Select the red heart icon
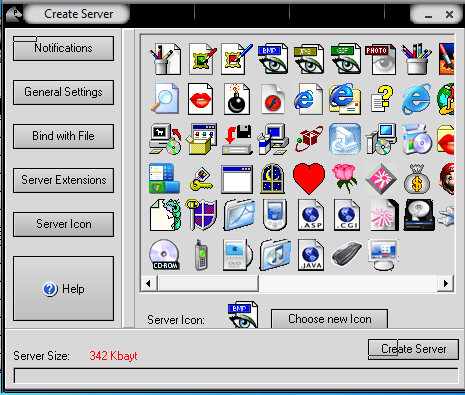 pos(309,179)
